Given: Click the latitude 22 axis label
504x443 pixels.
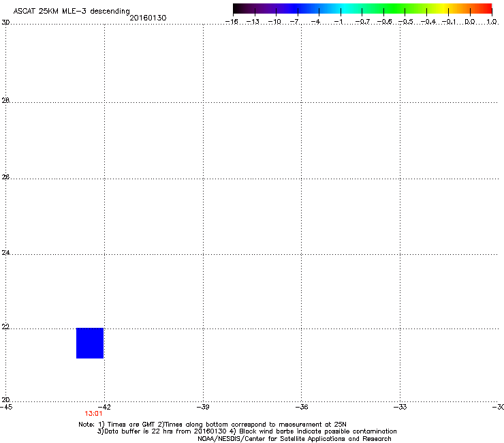Looking at the screenshot, I should tap(5, 327).
